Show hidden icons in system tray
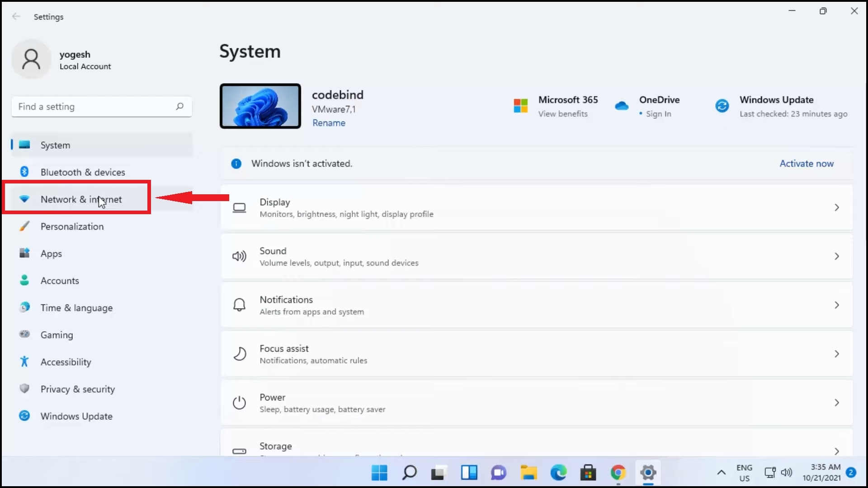Screen dimensions: 868x488 [x=721, y=473]
